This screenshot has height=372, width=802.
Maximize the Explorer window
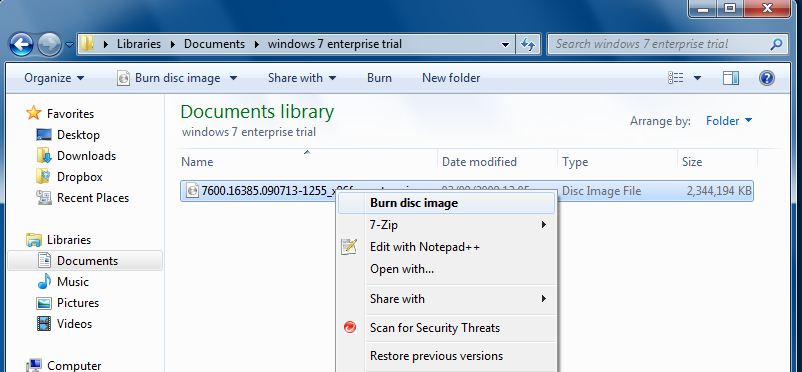point(729,8)
